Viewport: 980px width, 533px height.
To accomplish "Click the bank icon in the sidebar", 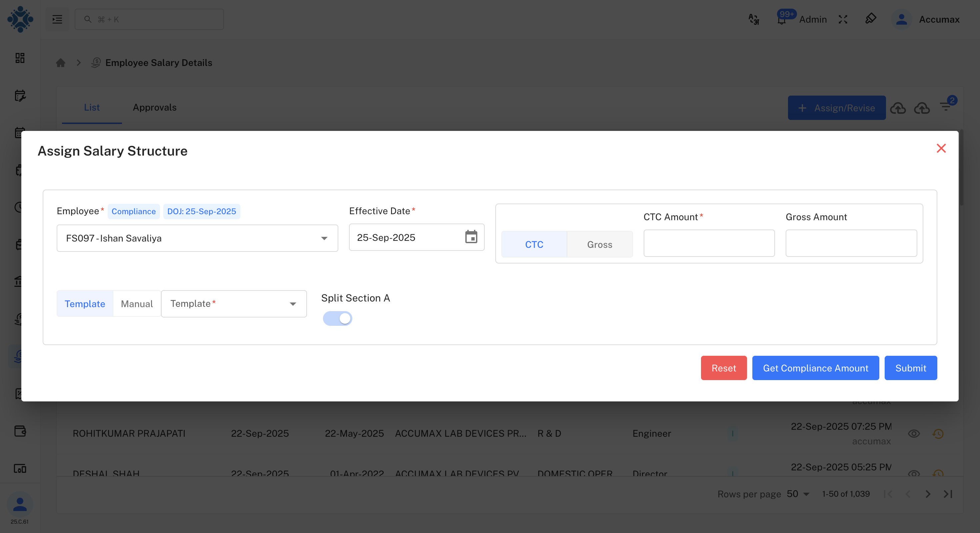I will point(19,281).
